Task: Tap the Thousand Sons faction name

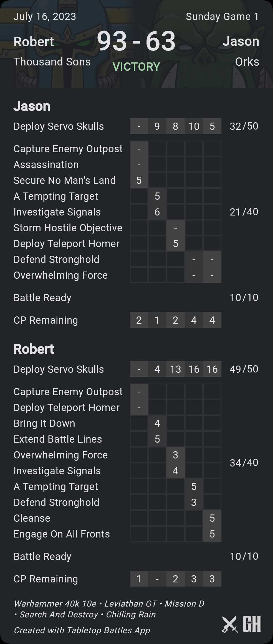Action: (52, 62)
